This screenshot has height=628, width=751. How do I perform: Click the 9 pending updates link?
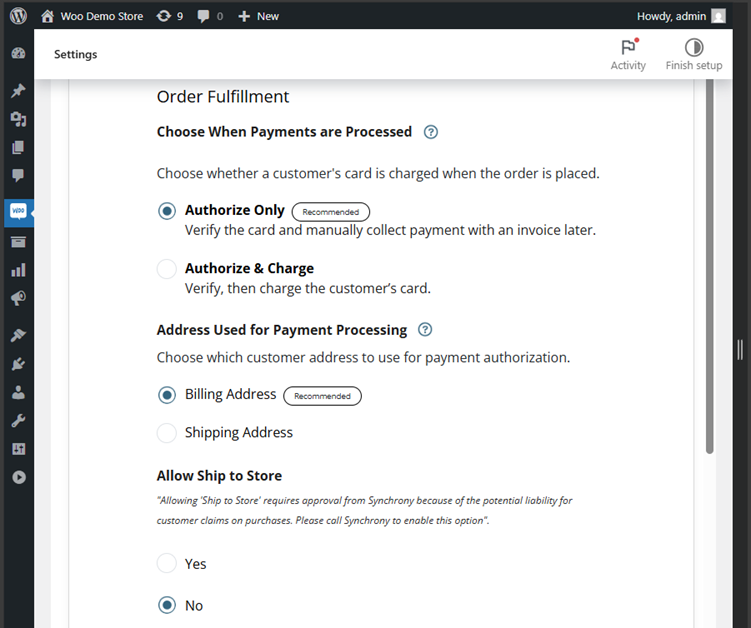click(170, 16)
